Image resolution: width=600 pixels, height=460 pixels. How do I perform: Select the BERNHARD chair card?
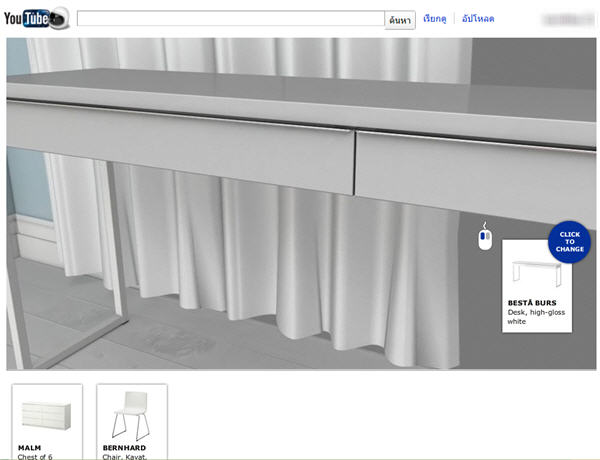click(x=132, y=422)
